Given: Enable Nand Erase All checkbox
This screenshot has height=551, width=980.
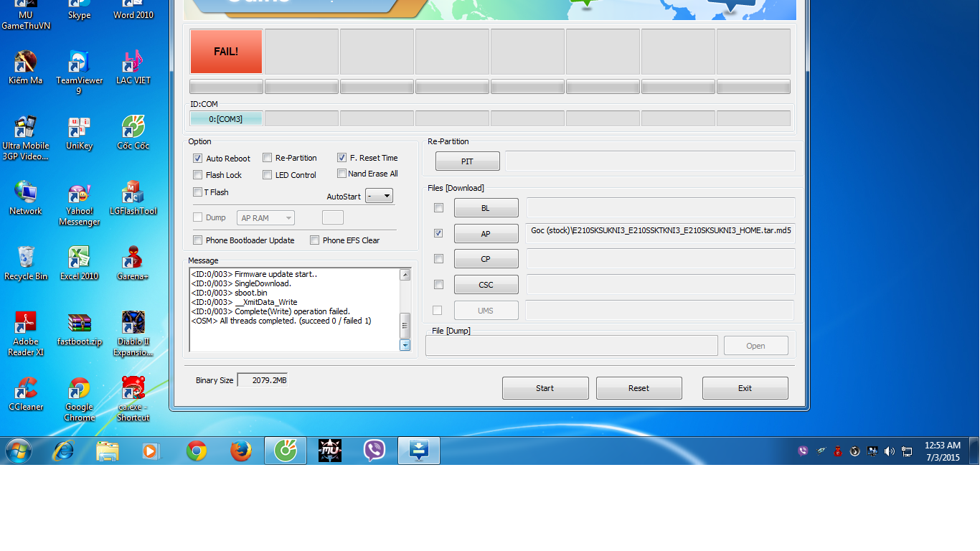Looking at the screenshot, I should 341,174.
